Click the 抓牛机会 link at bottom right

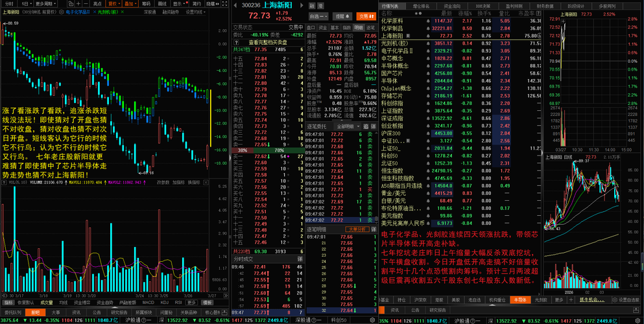592,300
